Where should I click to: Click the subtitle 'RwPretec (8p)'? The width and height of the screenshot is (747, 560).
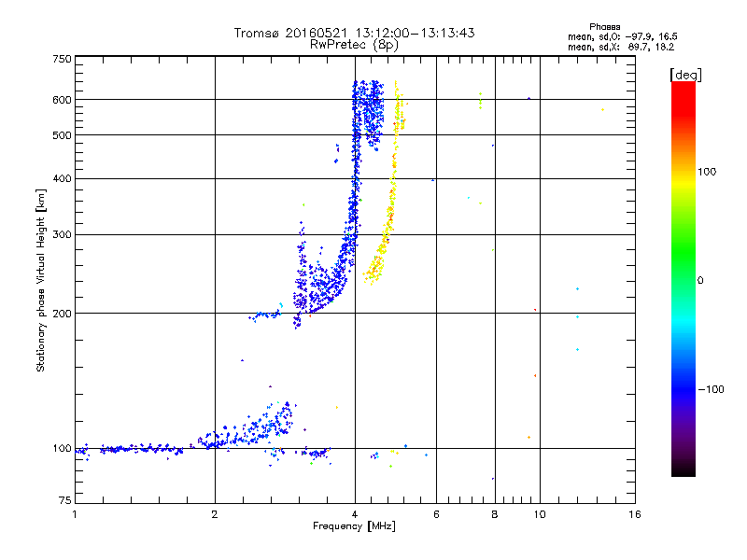tap(354, 45)
